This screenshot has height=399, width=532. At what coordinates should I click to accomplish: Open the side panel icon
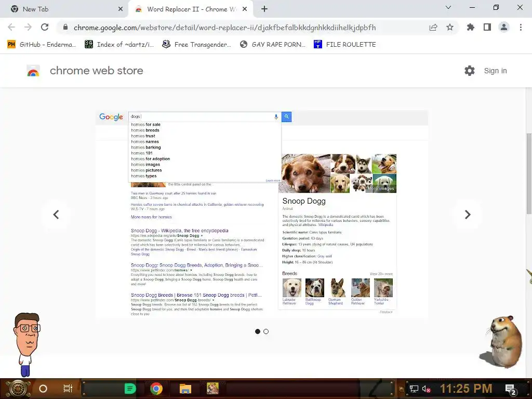click(487, 27)
